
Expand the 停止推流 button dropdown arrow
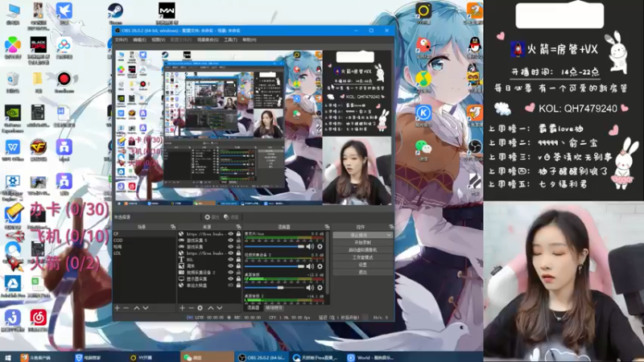click(x=389, y=235)
